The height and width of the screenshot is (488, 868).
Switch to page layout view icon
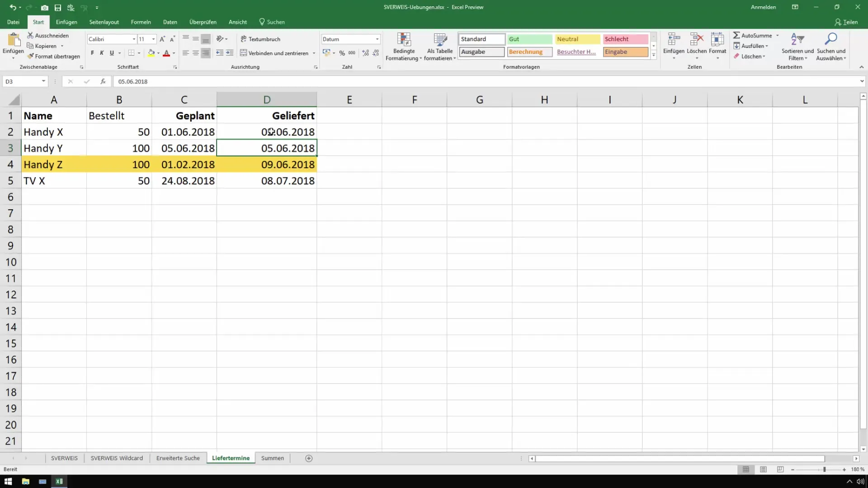pyautogui.click(x=763, y=469)
